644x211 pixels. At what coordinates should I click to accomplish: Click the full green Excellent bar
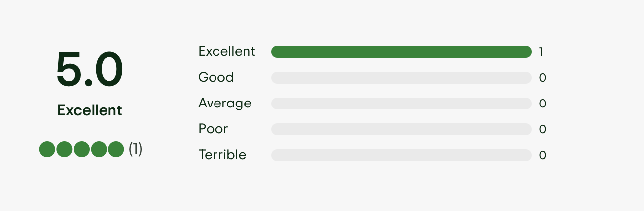coord(401,52)
